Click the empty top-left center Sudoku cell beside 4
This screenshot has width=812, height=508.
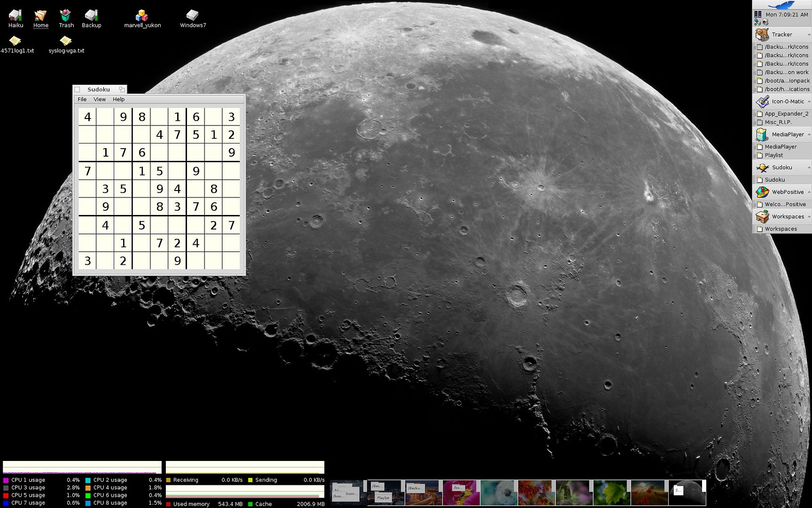105,117
